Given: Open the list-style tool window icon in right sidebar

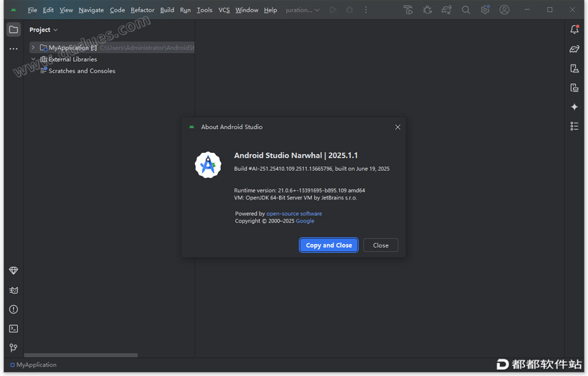Looking at the screenshot, I should 574,126.
